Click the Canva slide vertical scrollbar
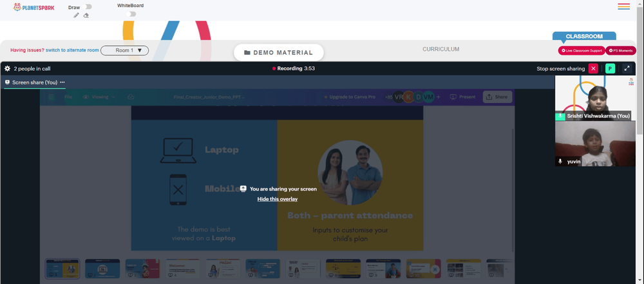This screenshot has height=284, width=644. (513, 189)
